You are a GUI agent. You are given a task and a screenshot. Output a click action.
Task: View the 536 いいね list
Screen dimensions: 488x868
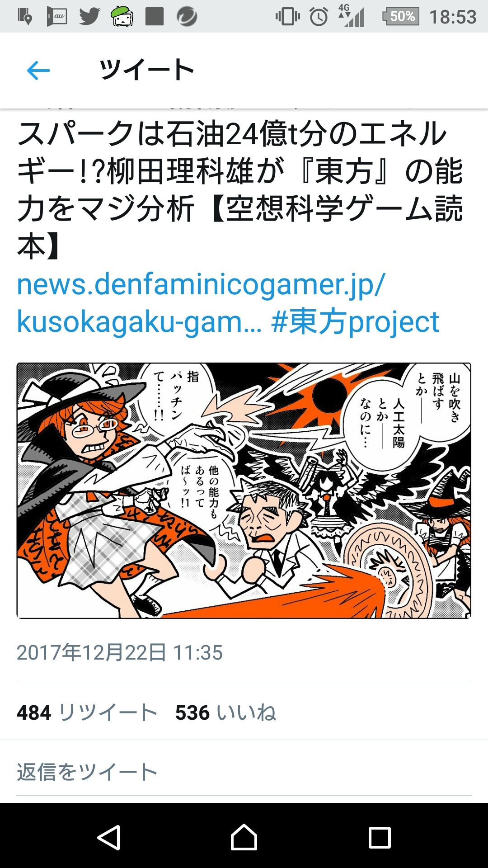[225, 712]
